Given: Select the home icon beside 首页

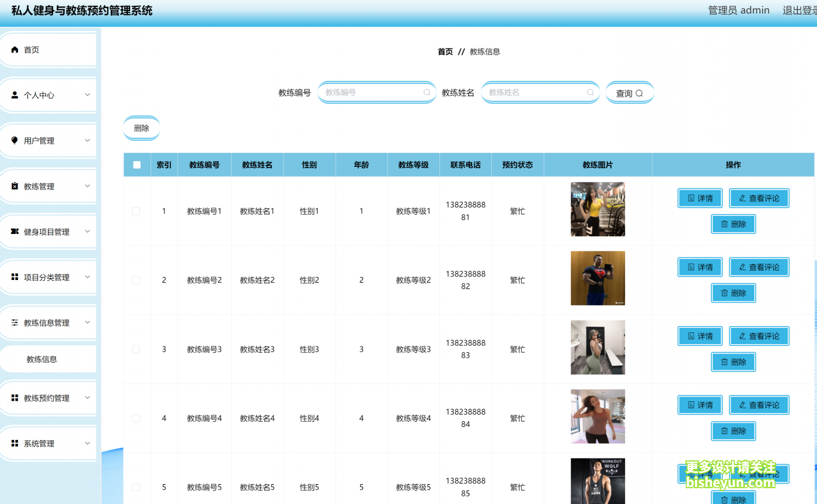Looking at the screenshot, I should pyautogui.click(x=15, y=49).
